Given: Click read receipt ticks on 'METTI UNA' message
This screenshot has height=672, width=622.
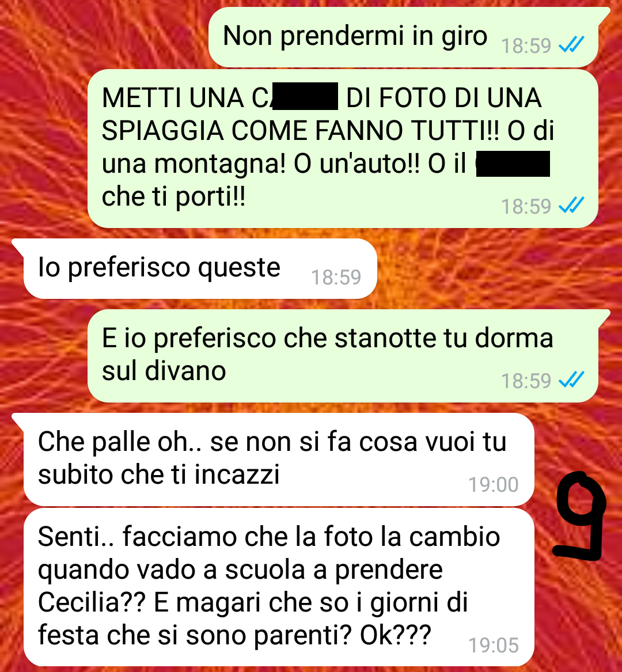Looking at the screenshot, I should [x=571, y=206].
